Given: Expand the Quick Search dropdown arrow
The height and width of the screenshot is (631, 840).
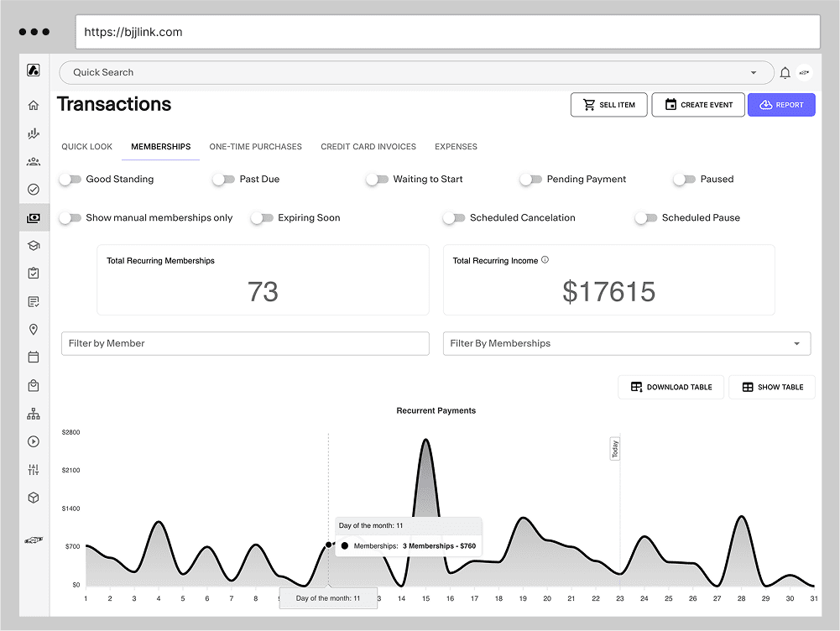Looking at the screenshot, I should coord(753,72).
